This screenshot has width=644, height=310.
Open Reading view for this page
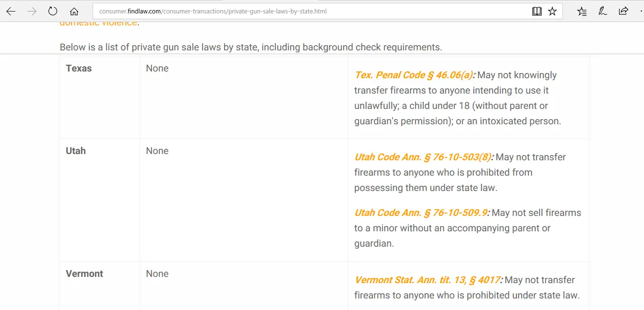(x=537, y=11)
